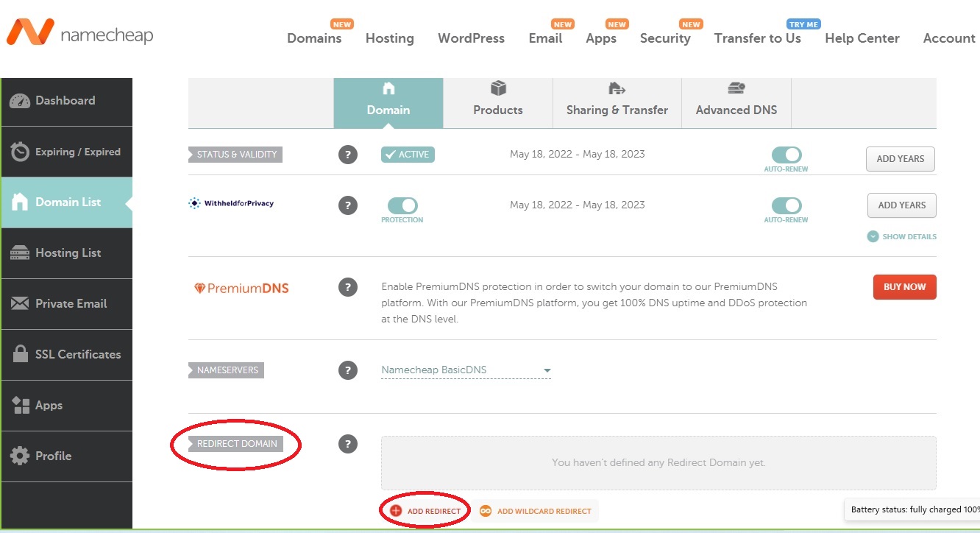Viewport: 980px width, 533px height.
Task: Click the WithheldforPrivacy logo
Action: [x=231, y=203]
